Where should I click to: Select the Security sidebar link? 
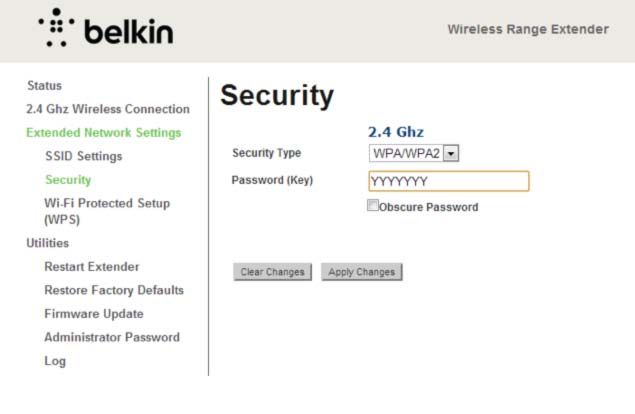pyautogui.click(x=68, y=179)
